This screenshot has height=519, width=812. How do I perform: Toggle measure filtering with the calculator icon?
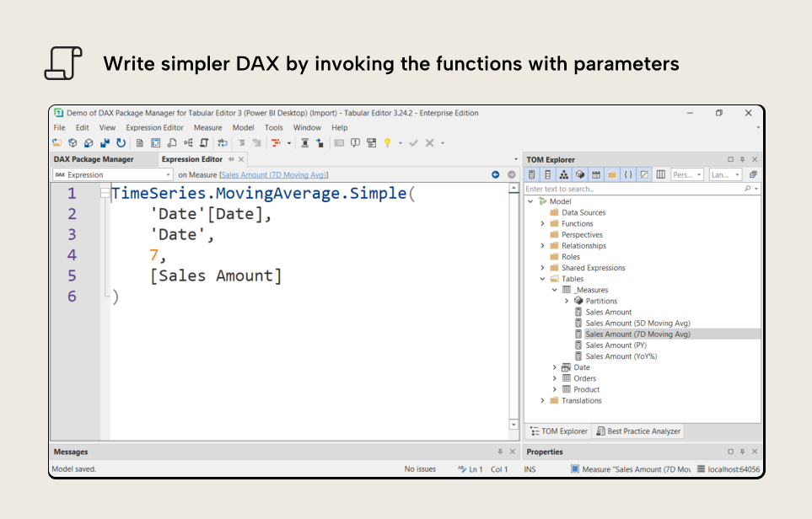point(531,174)
